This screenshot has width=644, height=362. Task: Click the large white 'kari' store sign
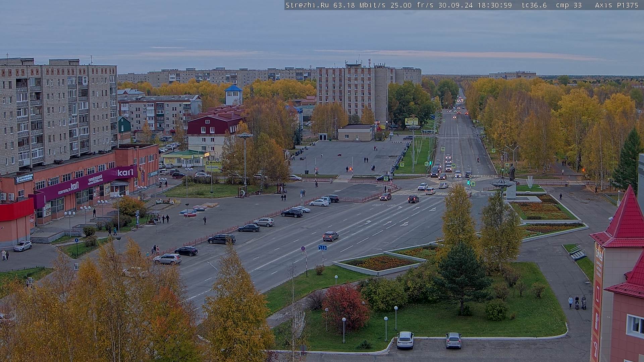tap(125, 172)
